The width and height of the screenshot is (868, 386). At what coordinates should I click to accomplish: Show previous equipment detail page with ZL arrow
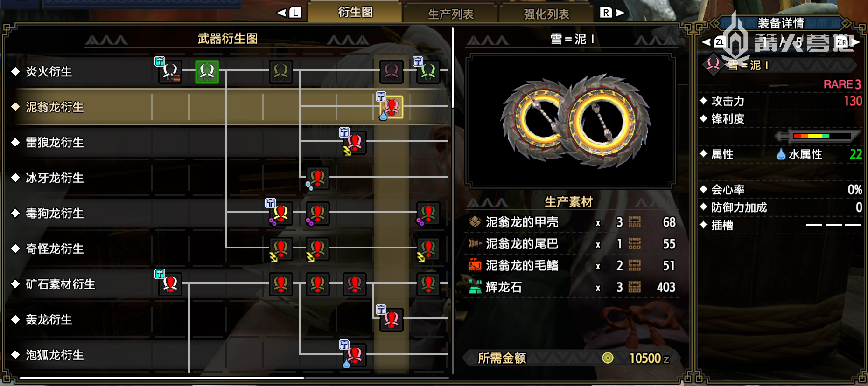(x=714, y=42)
